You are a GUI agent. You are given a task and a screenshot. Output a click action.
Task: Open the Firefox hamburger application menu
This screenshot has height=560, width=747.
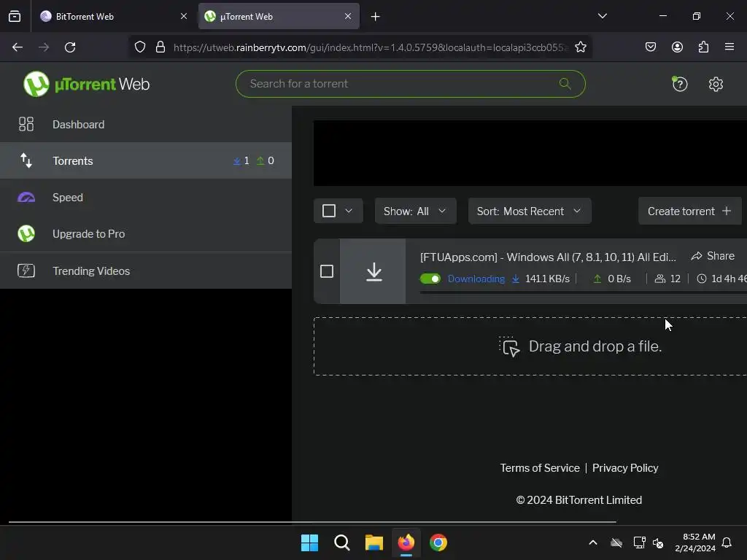[x=729, y=47]
